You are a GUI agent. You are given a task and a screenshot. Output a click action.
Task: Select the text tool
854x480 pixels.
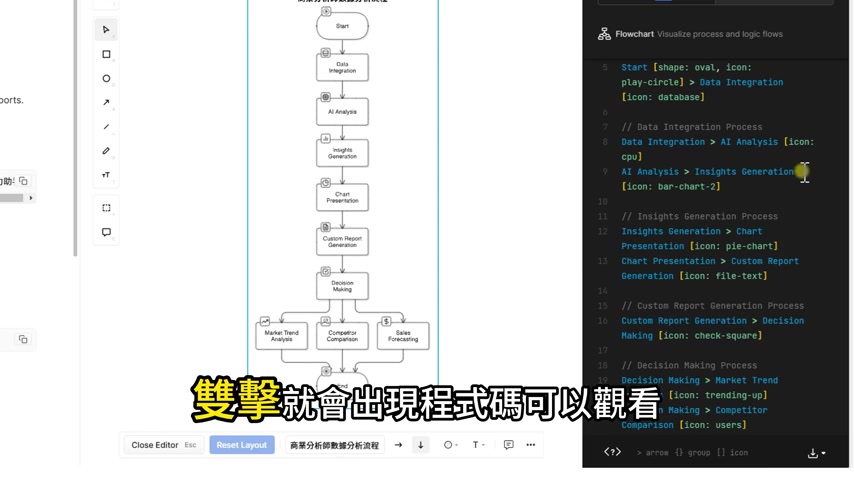tap(106, 175)
